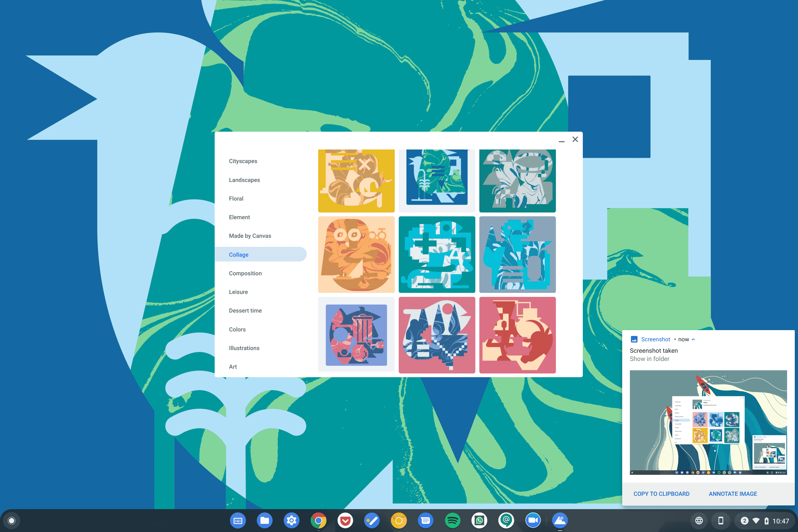Switch to the Illustrations category

pos(244,348)
